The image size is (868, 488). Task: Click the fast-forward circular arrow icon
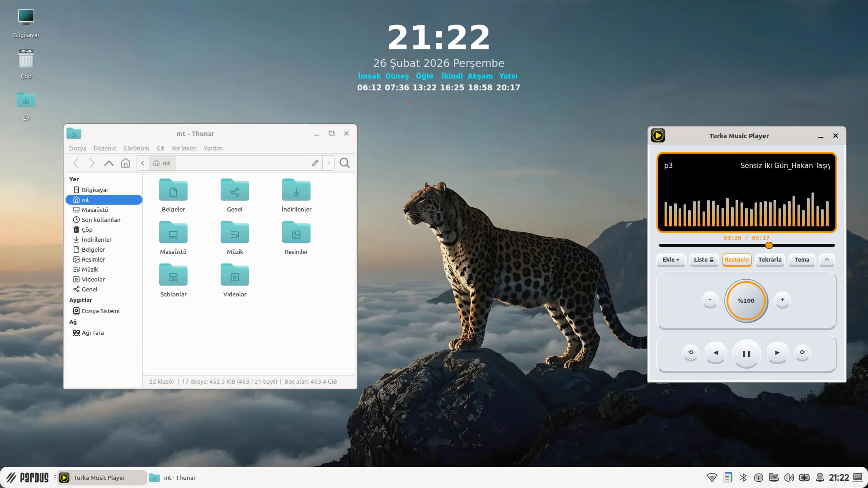[802, 352]
